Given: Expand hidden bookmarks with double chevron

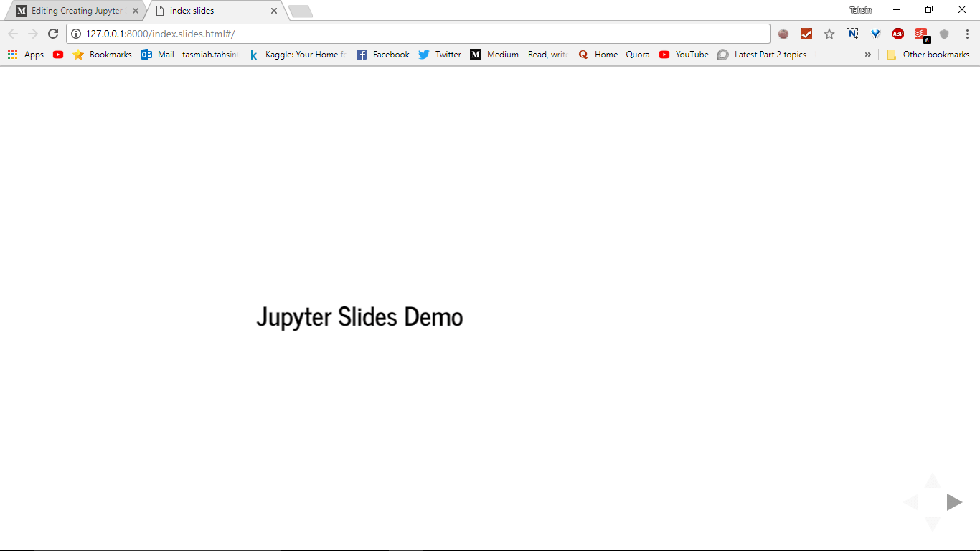Looking at the screenshot, I should [x=868, y=55].
